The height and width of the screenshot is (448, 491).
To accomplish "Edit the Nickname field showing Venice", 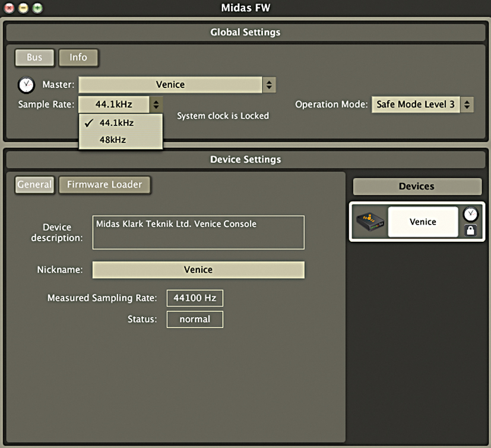I will pos(198,270).
